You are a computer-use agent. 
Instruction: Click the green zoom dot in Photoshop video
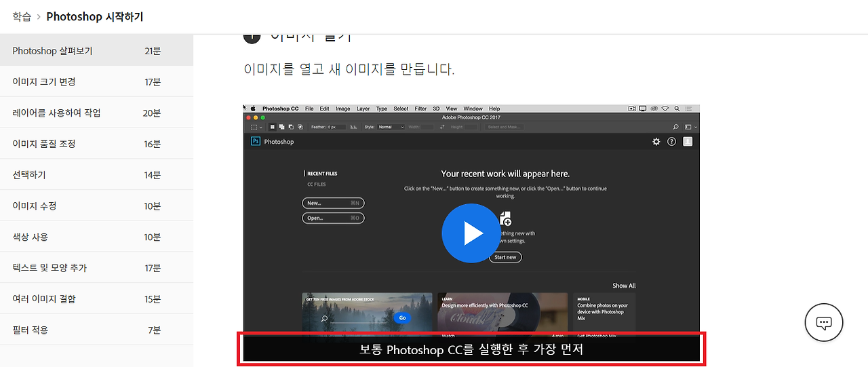tap(262, 118)
